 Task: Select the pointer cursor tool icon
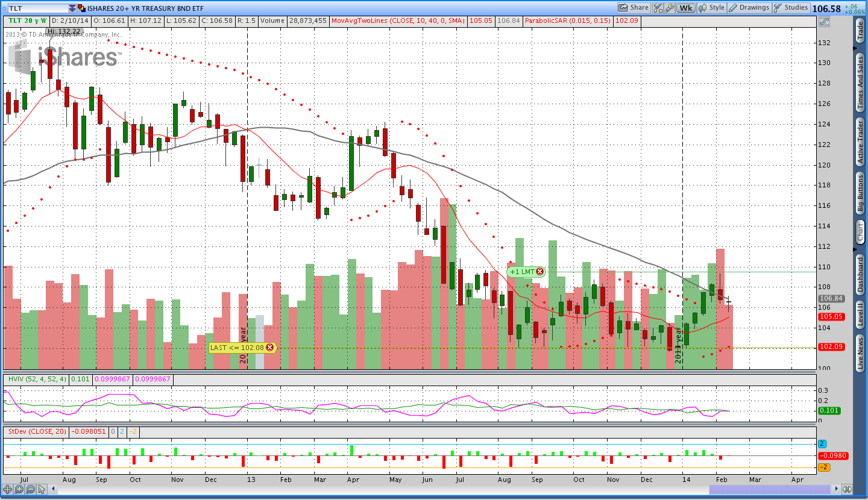pos(42,489)
